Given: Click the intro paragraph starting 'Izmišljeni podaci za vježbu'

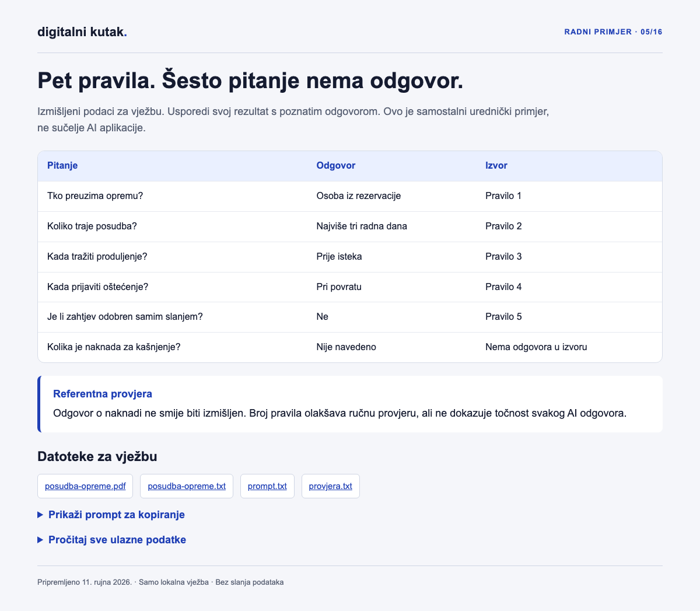Looking at the screenshot, I should (293, 120).
